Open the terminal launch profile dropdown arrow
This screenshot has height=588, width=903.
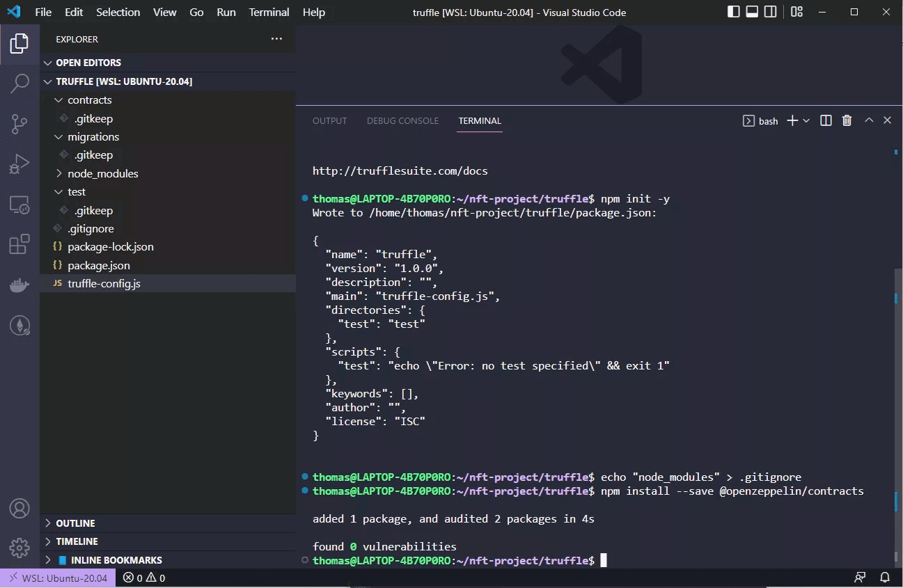[806, 120]
